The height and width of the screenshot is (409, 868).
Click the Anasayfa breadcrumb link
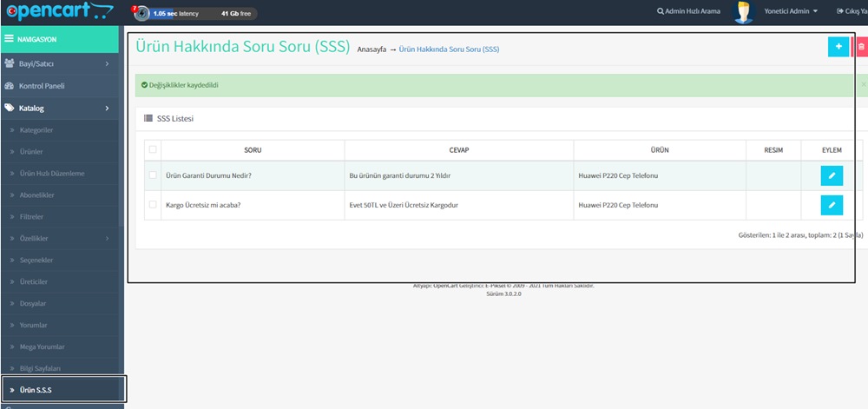pos(372,49)
